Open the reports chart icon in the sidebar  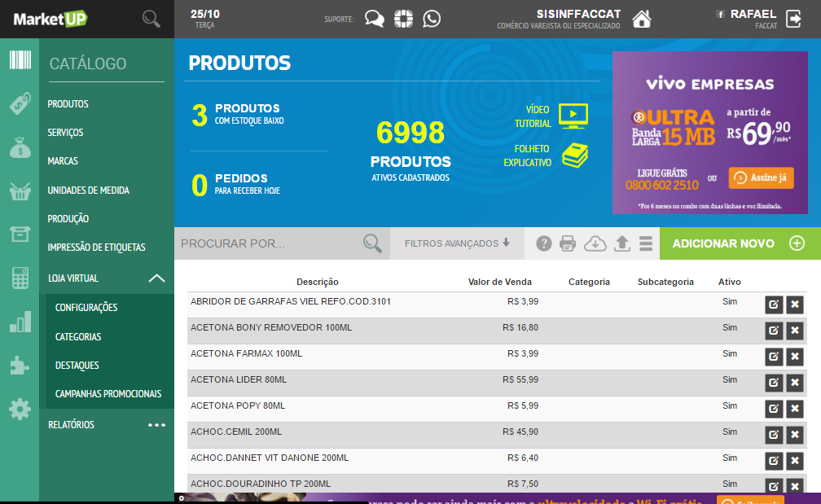tap(18, 322)
